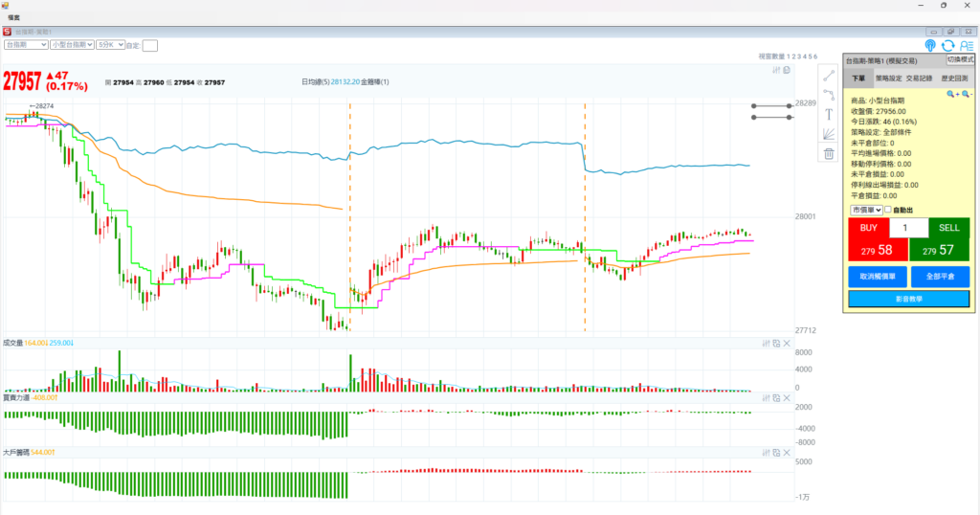This screenshot has height=515, width=980.
Task: Open the 台指期 market dropdown
Action: pos(26,44)
